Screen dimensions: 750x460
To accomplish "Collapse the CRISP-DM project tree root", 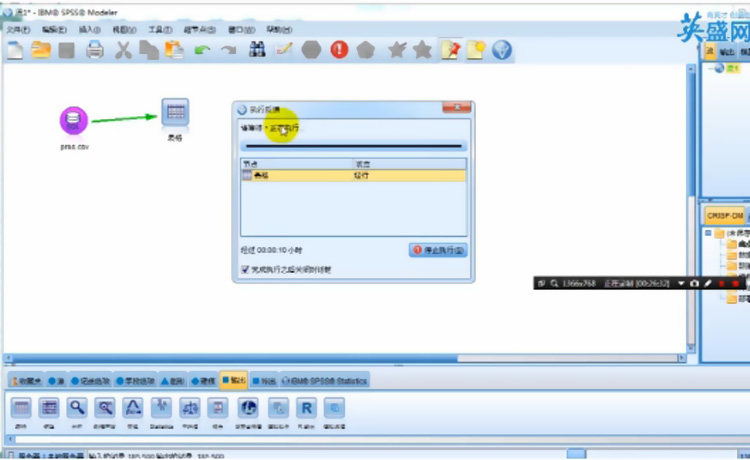I will tap(707, 233).
